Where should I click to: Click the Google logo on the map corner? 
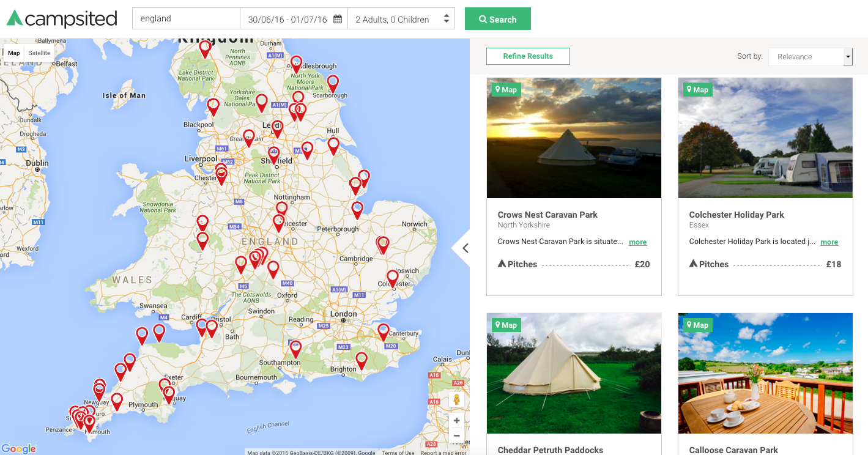(x=18, y=449)
